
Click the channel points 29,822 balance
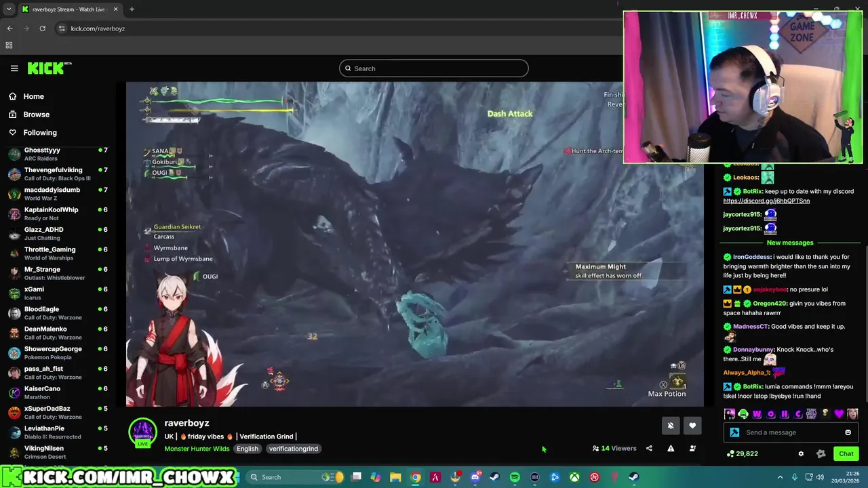pyautogui.click(x=742, y=453)
